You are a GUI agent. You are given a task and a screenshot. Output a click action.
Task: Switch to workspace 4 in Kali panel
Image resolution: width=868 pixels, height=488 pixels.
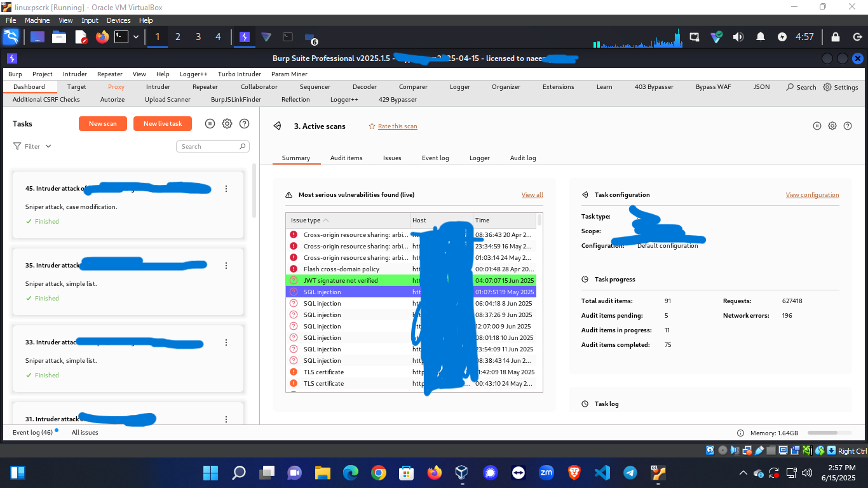click(219, 37)
